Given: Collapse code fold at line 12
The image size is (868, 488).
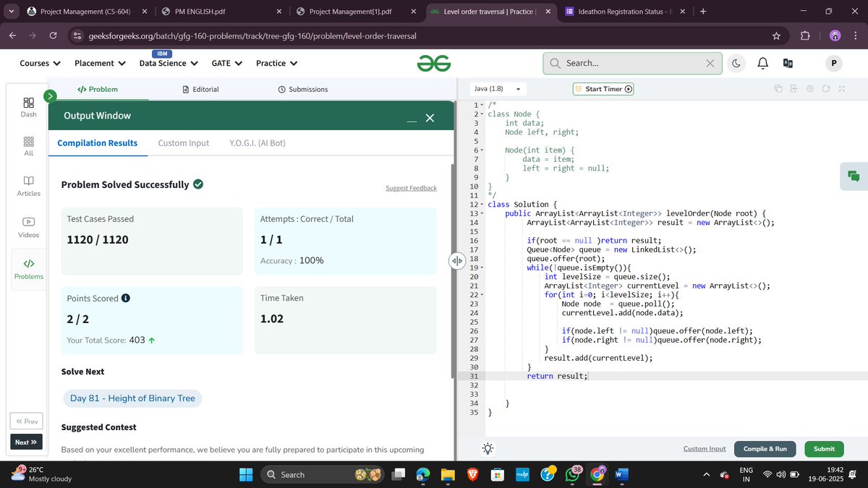Looking at the screenshot, I should 482,205.
